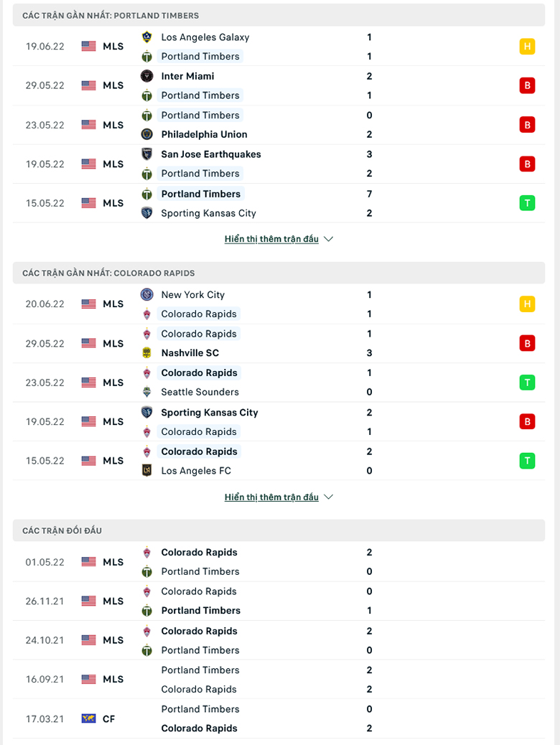Click the Los Angeles Galaxy team crest
This screenshot has height=745, width=560.
[147, 37]
